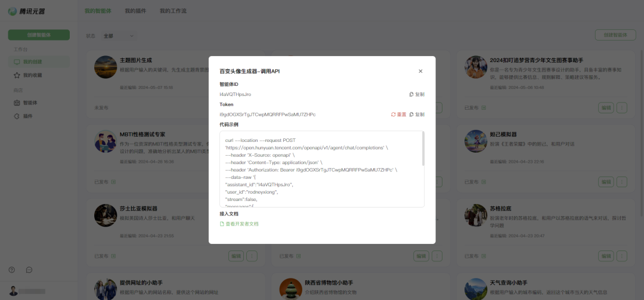Open MBTI性格测试专家 thumbnail
The height and width of the screenshot is (300, 644).
click(106, 141)
